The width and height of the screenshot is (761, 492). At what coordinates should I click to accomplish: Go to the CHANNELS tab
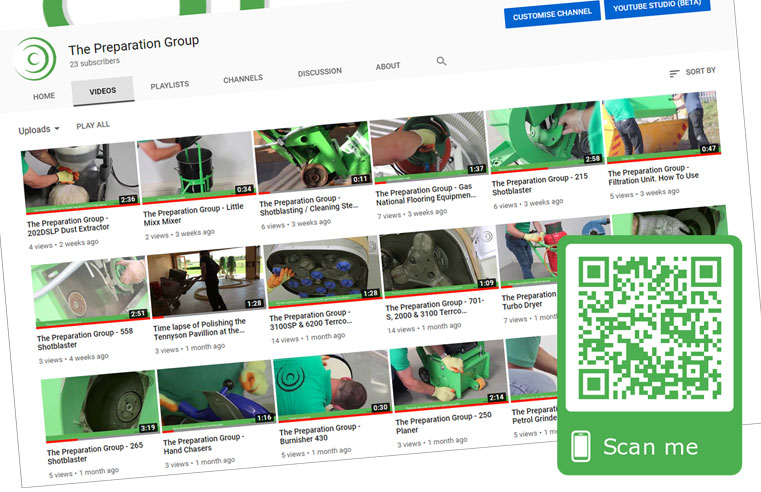click(243, 79)
